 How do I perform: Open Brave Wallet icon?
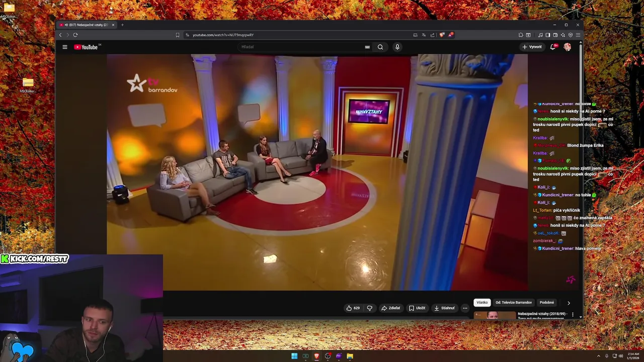click(x=555, y=35)
